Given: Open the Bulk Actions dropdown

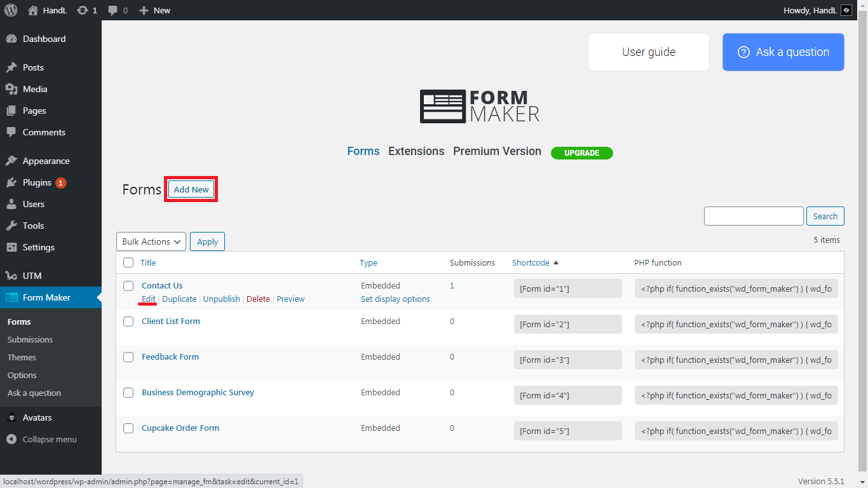Looking at the screenshot, I should tap(151, 241).
